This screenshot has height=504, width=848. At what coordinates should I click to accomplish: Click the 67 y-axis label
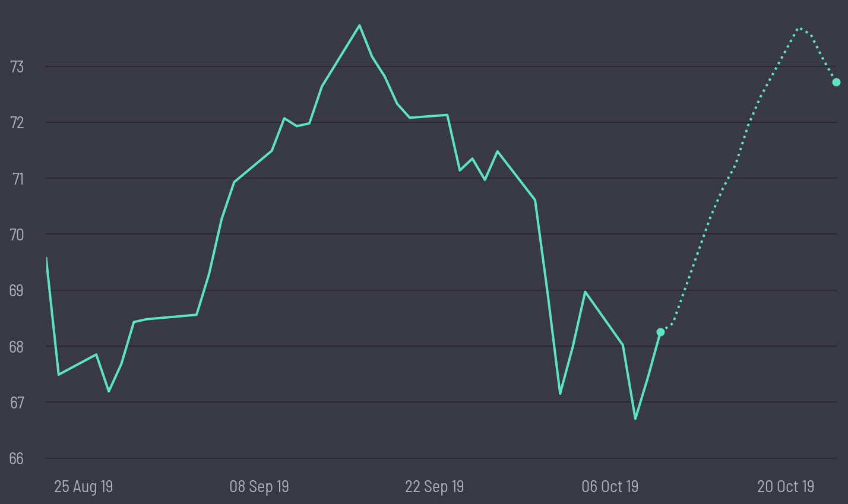pos(17,402)
